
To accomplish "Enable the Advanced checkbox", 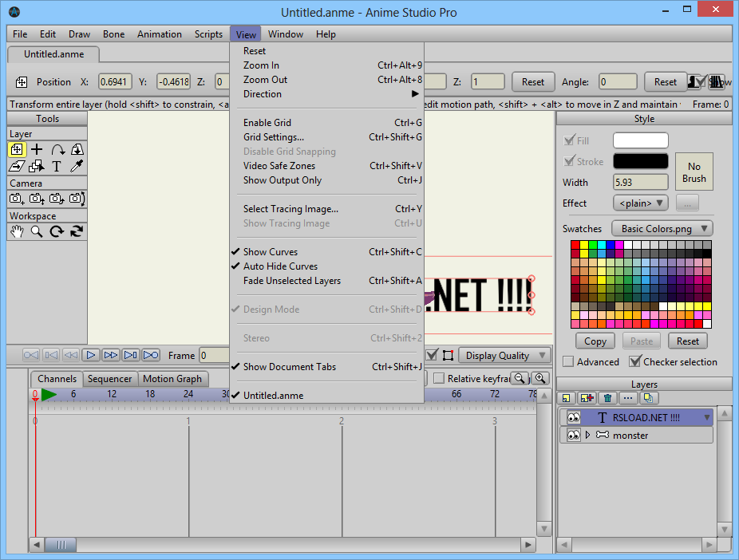I will coord(568,361).
